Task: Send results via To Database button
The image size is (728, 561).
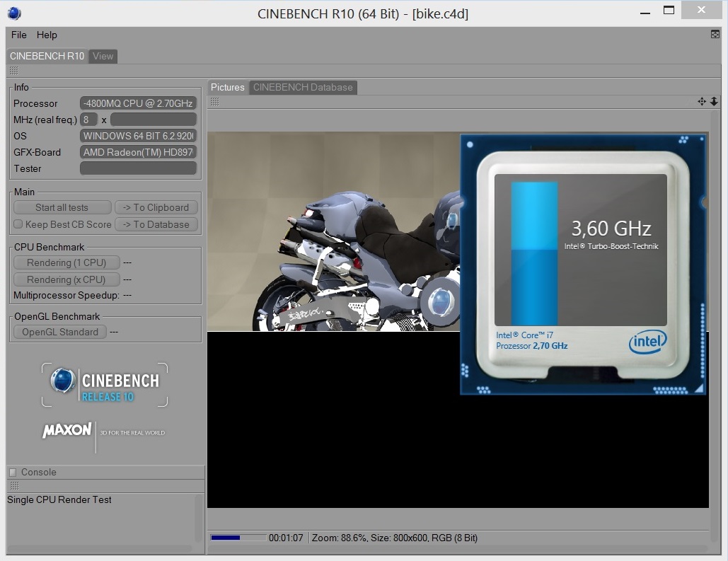Action: (x=156, y=224)
